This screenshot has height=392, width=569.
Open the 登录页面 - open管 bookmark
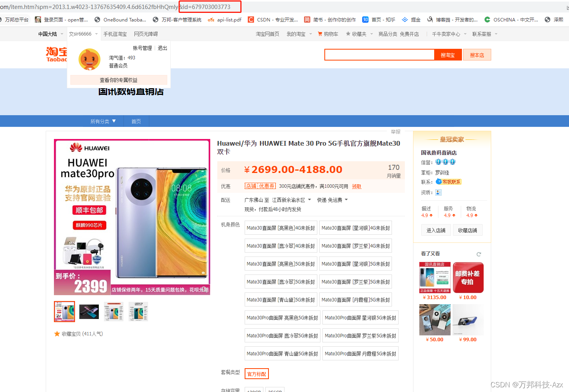pos(61,20)
